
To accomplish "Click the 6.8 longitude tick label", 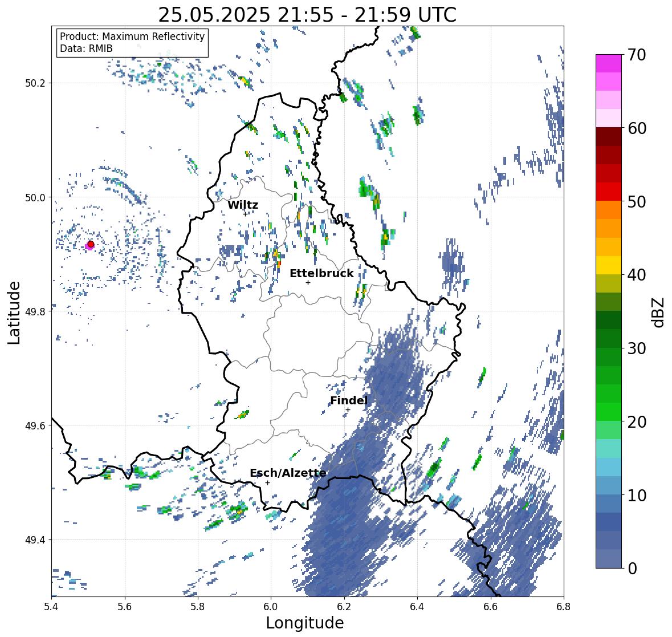I will [564, 606].
